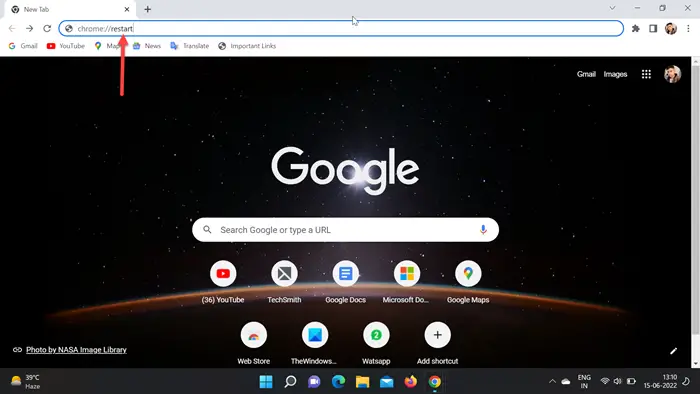
Task: Open Photo by NASA Image Library link
Action: (76, 350)
